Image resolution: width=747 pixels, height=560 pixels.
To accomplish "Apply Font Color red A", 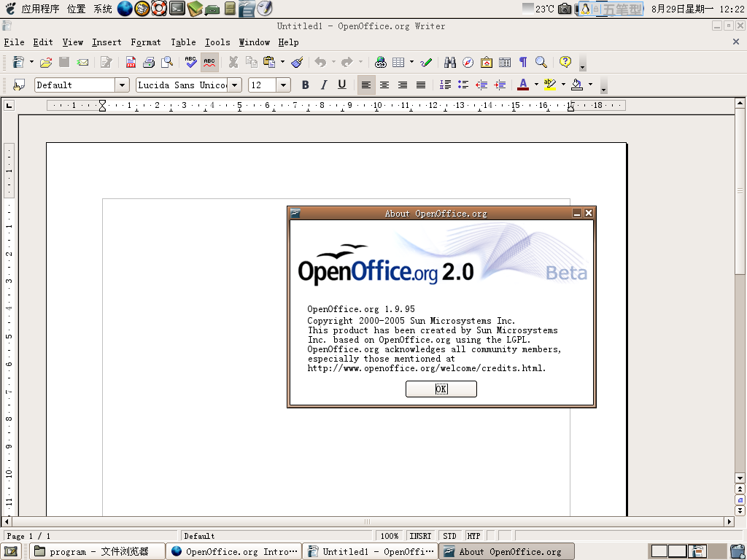I will 523,85.
